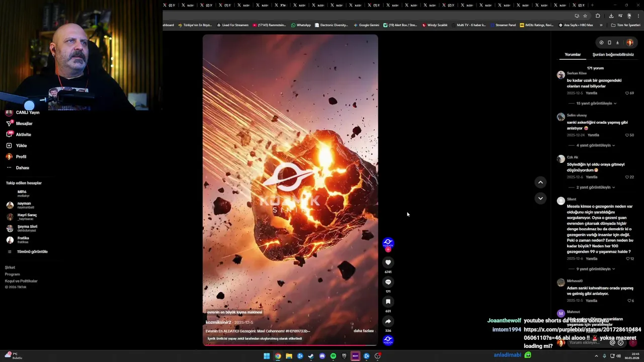Go to previous video with up arrow
This screenshot has height=362, width=644.
click(x=540, y=183)
